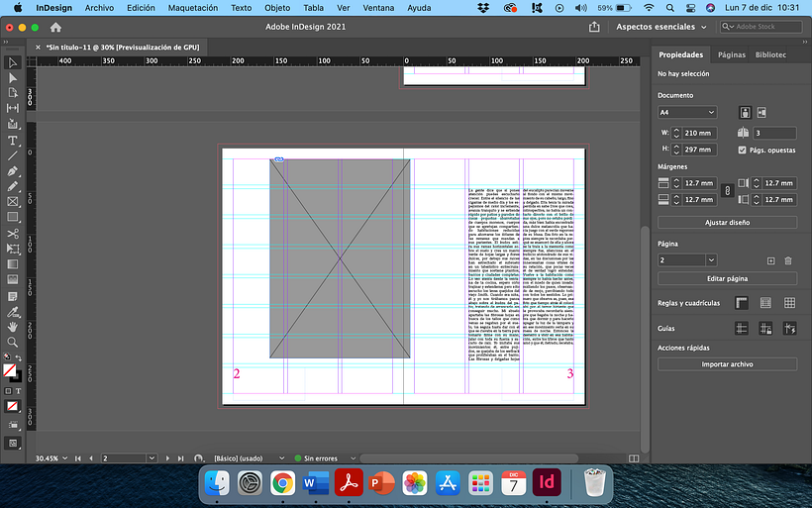
Task: Toggle rulers visibility in Reglas y cuadrículas
Action: (742, 303)
